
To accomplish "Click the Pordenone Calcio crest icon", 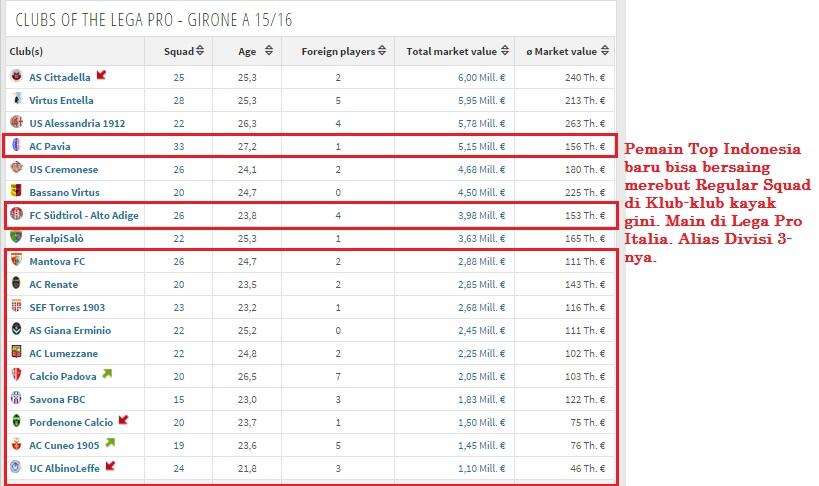I will pos(17,421).
